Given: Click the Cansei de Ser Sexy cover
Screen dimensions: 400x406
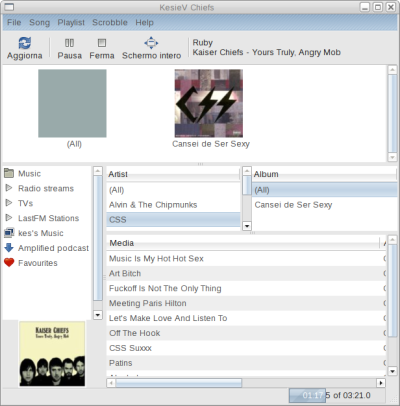Looking at the screenshot, I should tap(209, 103).
